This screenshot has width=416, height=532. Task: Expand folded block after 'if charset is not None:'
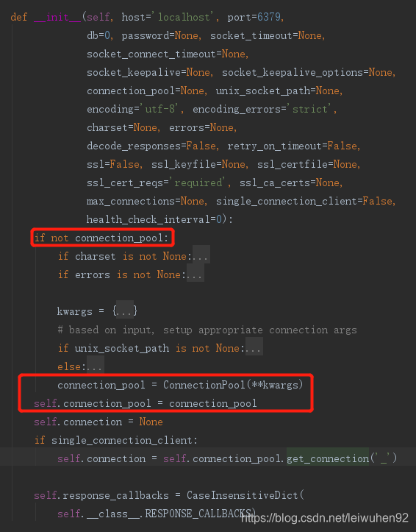click(201, 255)
